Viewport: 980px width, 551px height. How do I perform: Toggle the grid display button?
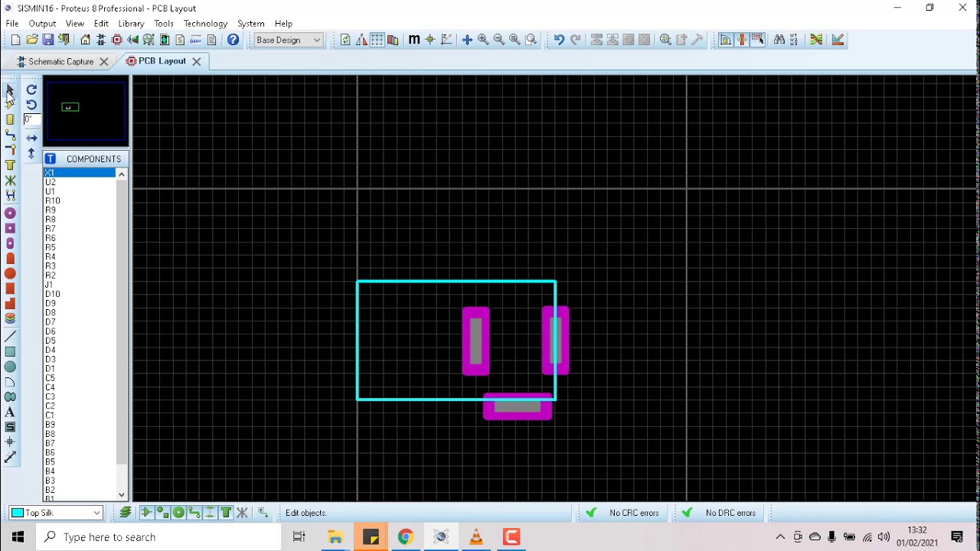pos(377,40)
